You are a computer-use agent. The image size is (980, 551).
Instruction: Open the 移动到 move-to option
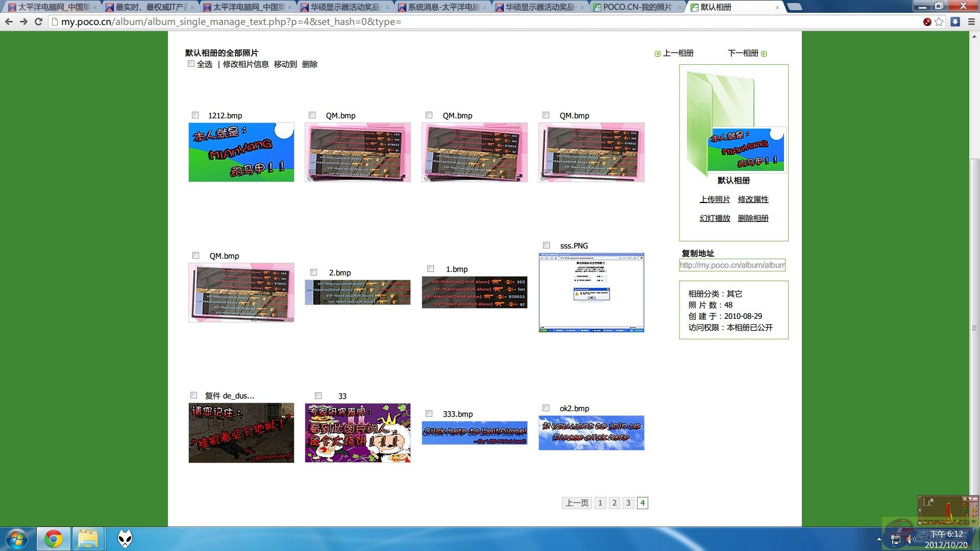pos(283,64)
